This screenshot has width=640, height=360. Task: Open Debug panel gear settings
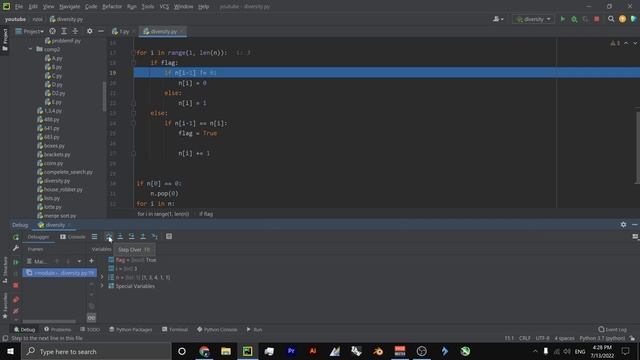(x=623, y=224)
